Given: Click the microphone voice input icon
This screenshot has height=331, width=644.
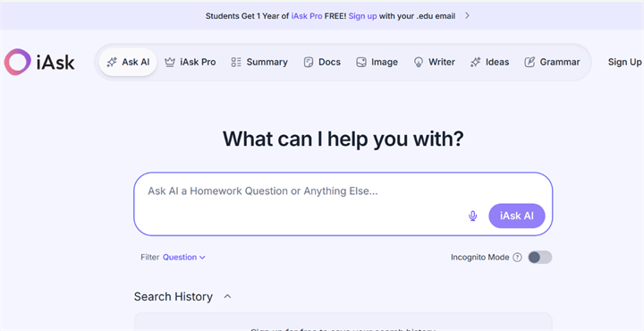Looking at the screenshot, I should [473, 216].
